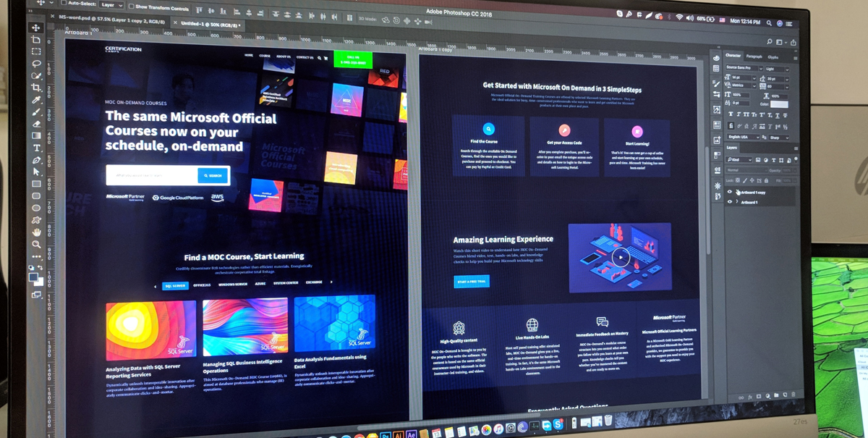This screenshot has width=868, height=438.
Task: Toggle the Auto-Select checkbox
Action: click(x=64, y=3)
